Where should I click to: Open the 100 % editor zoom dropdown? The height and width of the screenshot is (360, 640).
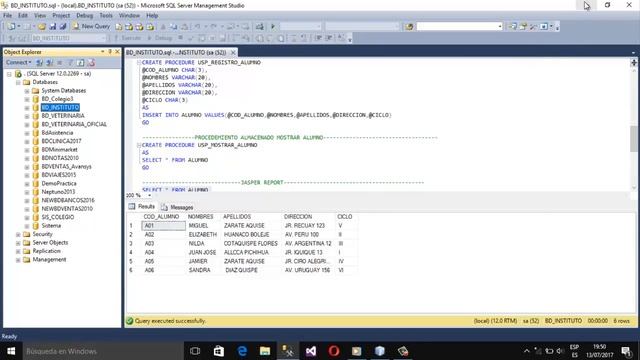tap(149, 196)
